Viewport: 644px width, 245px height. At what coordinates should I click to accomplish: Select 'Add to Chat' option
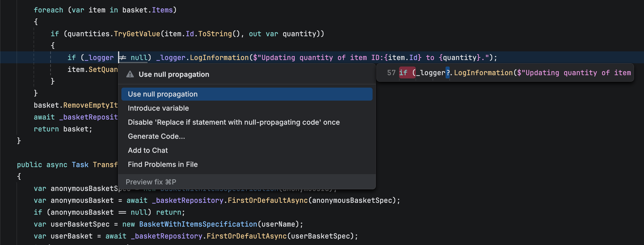point(148,150)
